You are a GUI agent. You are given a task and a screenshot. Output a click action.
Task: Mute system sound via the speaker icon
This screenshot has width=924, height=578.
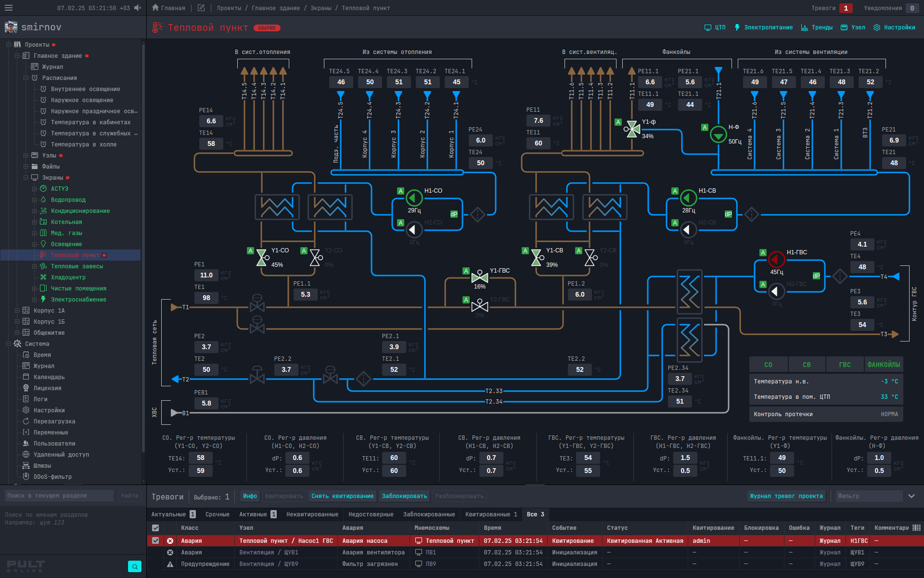(x=137, y=8)
